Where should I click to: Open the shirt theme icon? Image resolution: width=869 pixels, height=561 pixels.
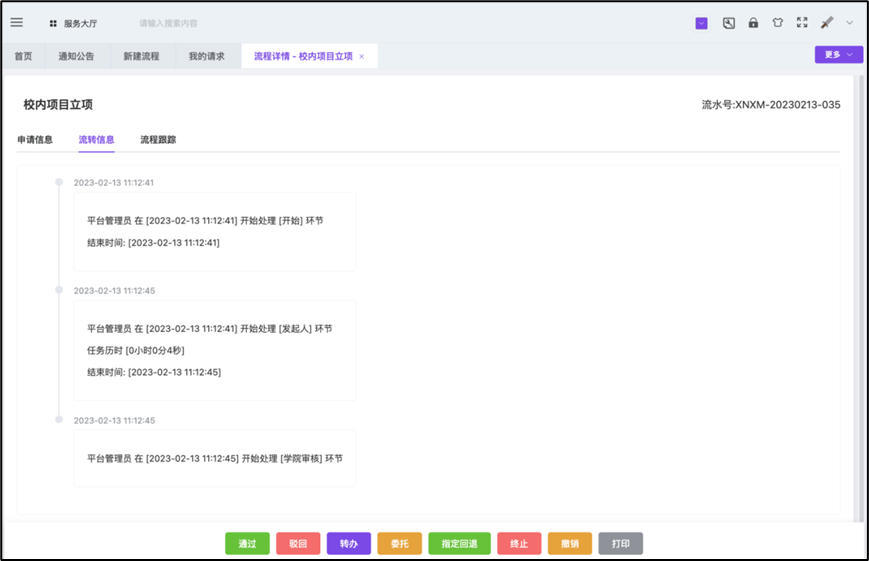777,23
